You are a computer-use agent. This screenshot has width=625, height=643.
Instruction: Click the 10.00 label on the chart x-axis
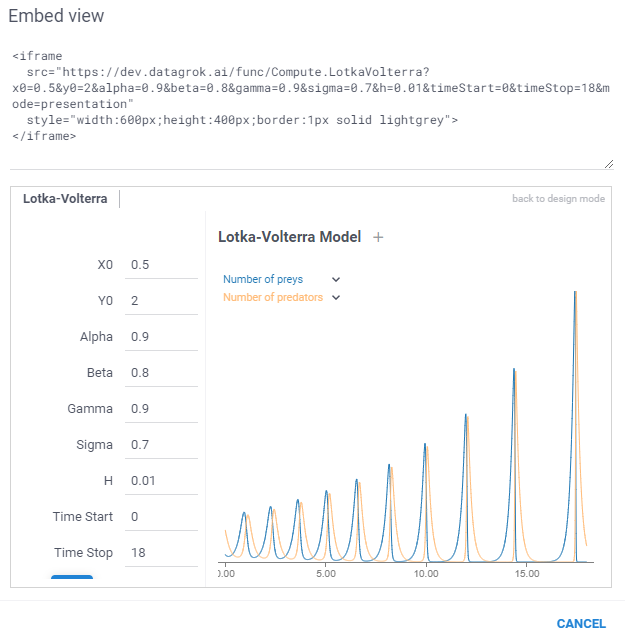pos(426,575)
